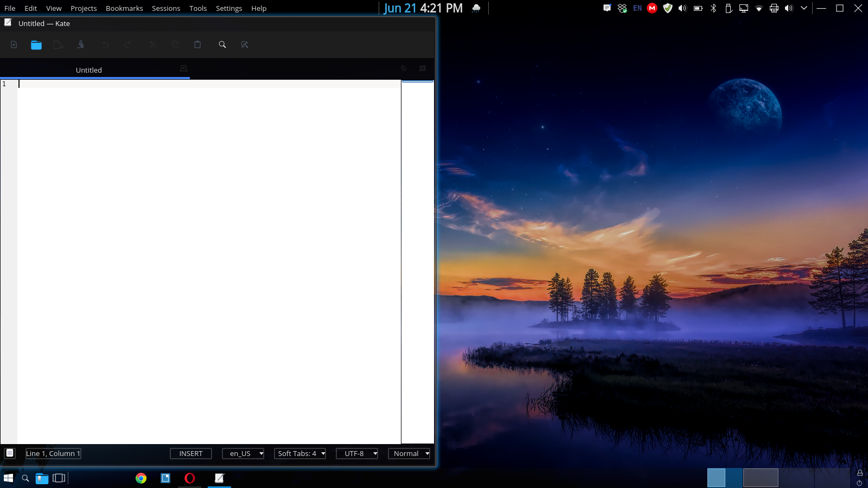This screenshot has height=488, width=868.
Task: Click the Wi-Fi network tray icon
Action: pyautogui.click(x=759, y=9)
